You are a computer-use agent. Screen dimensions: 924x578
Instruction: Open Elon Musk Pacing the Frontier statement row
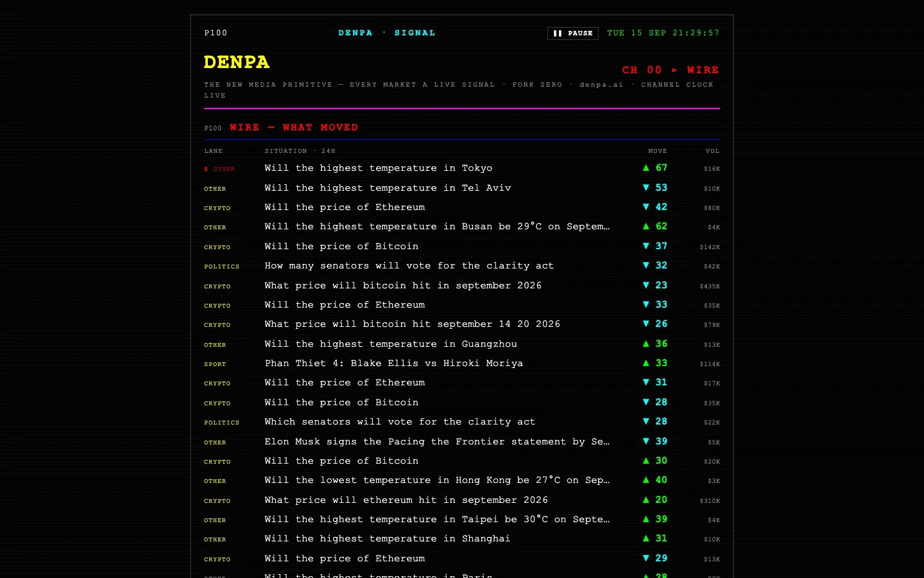(462, 442)
